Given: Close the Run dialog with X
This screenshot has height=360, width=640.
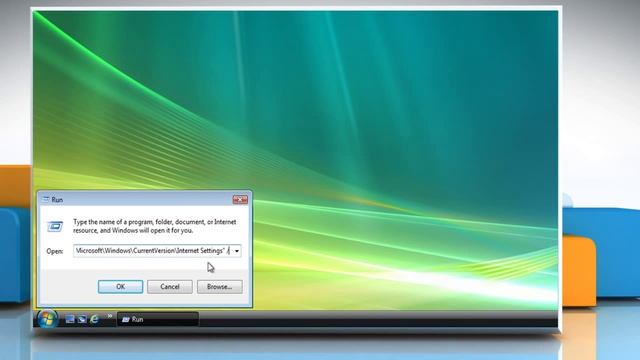Looking at the screenshot, I should [x=240, y=199].
